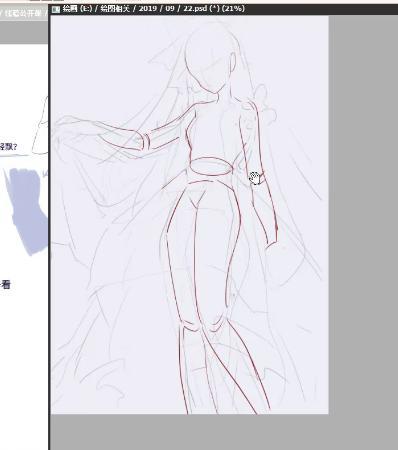The image size is (398, 450).
Task: Click the text ending with a question mark
Action: pos(8,147)
